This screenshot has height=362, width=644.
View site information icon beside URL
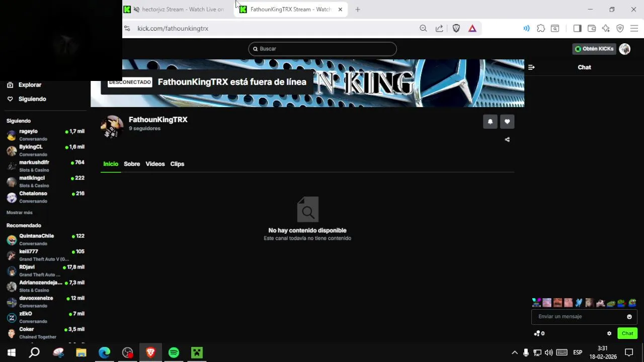(x=127, y=28)
